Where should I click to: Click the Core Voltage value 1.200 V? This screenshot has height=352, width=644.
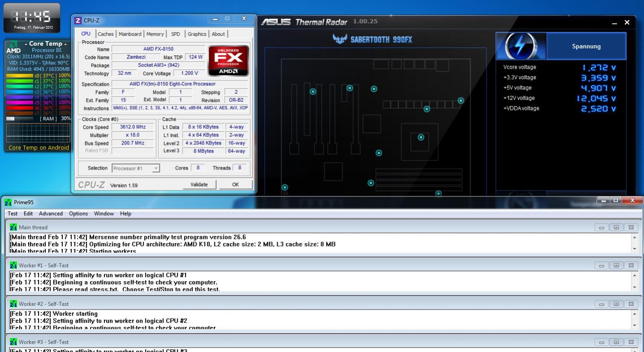pyautogui.click(x=189, y=73)
